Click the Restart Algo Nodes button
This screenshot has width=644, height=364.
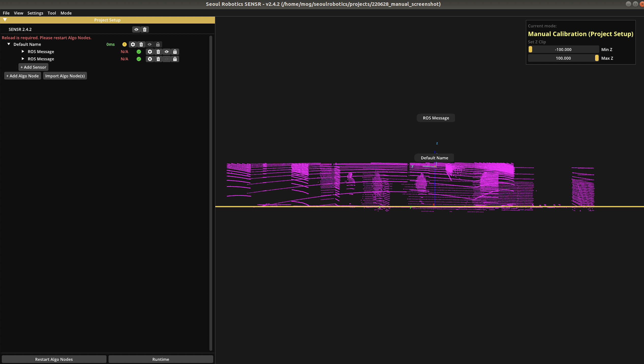54,359
